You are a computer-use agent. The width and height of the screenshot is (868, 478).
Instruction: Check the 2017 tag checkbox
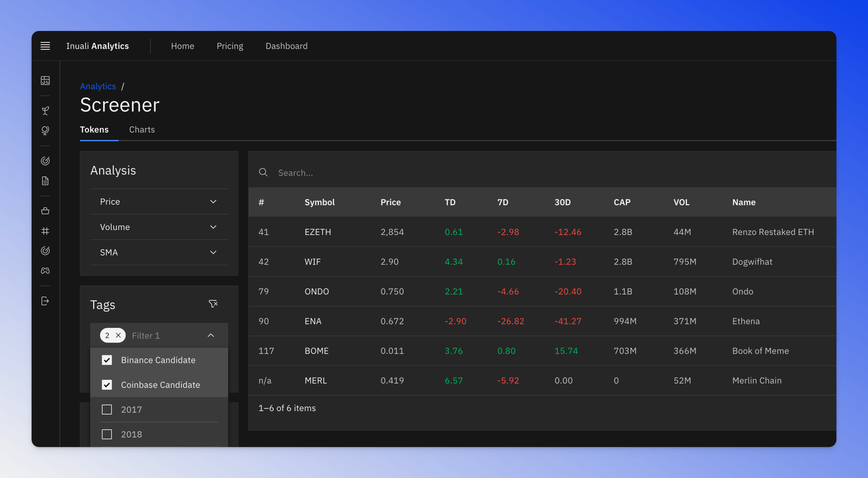pos(107,409)
